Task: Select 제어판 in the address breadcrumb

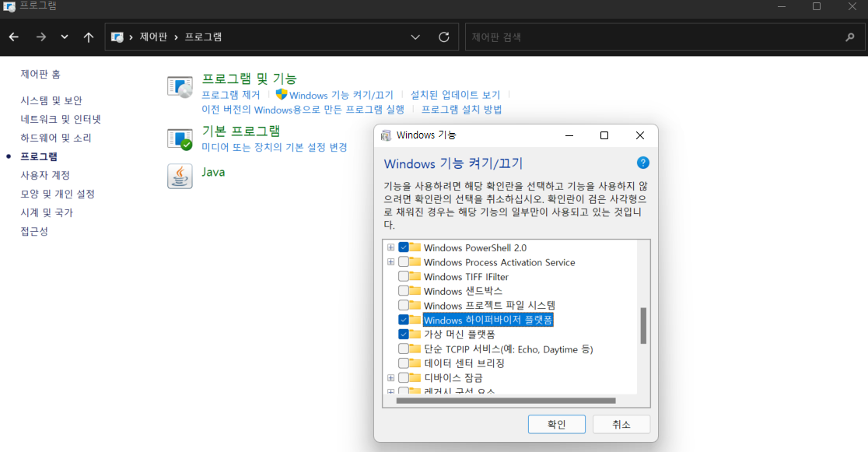Action: [x=153, y=37]
